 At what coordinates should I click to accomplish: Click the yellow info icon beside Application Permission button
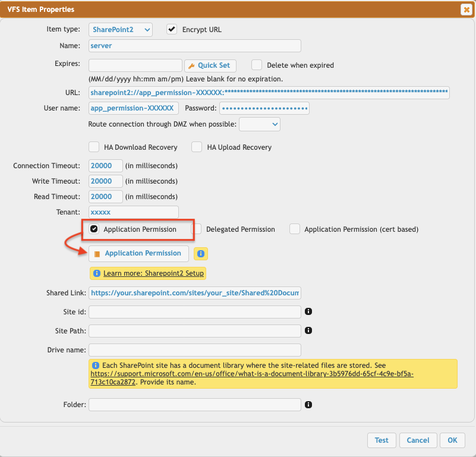tap(201, 254)
